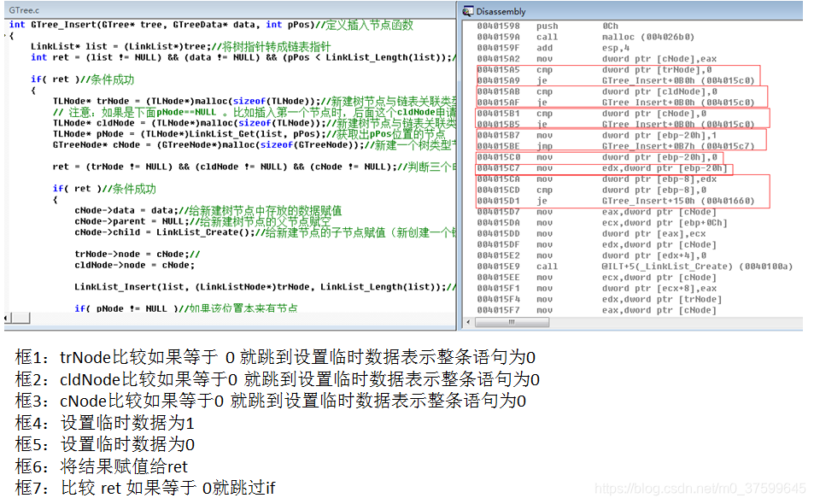This screenshot has height=504, width=814.
Task: Click disassembly line 0040159A call malloc
Action: click(586, 37)
